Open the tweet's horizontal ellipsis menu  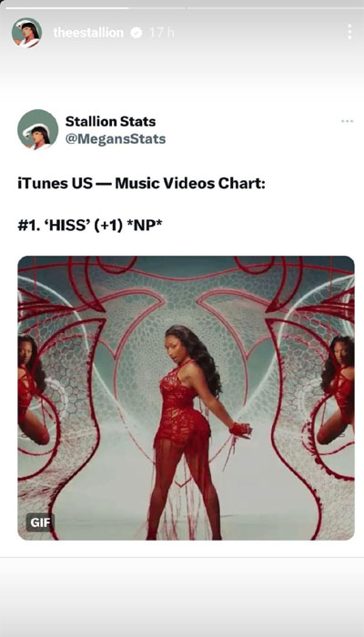click(347, 121)
